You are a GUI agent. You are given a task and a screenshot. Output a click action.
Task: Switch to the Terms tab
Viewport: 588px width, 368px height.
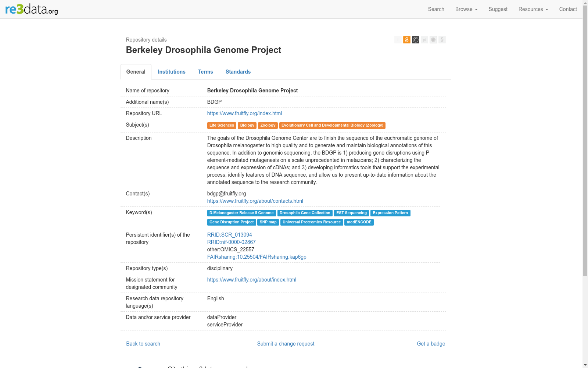click(205, 72)
